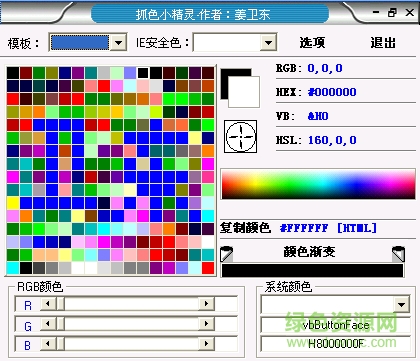The width and height of the screenshot is (420, 361).
Task: Restore the window with the title bar restore button
Action: (x=392, y=13)
